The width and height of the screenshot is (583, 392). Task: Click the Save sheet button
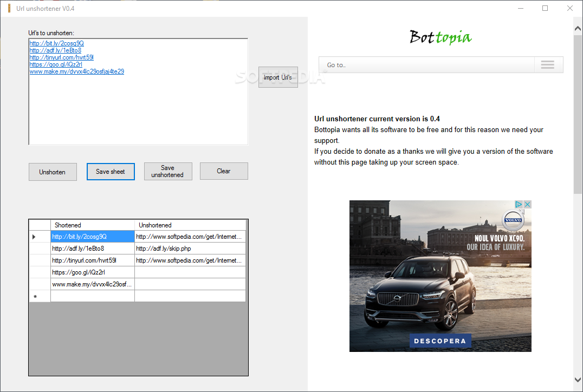[x=111, y=172]
